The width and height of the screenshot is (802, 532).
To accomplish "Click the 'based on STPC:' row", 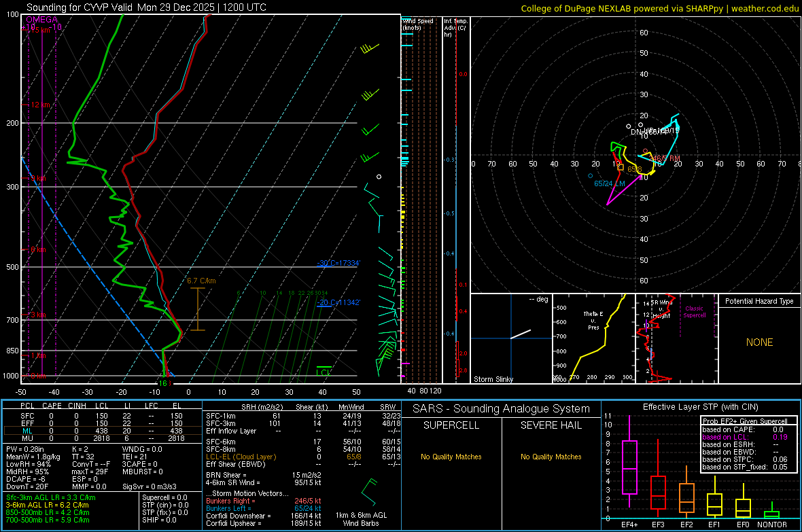I will coord(745,459).
